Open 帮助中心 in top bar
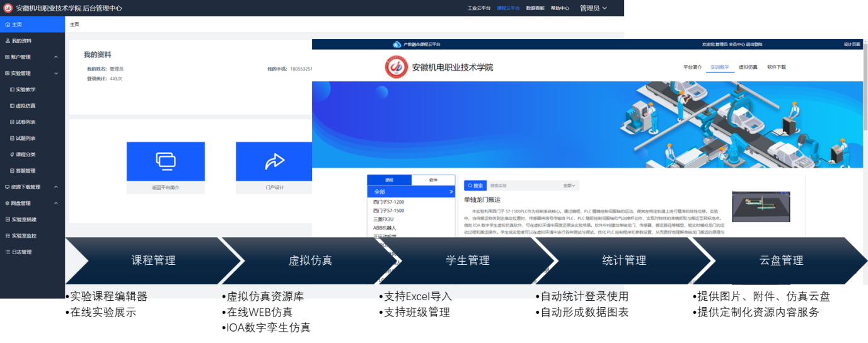 click(560, 8)
